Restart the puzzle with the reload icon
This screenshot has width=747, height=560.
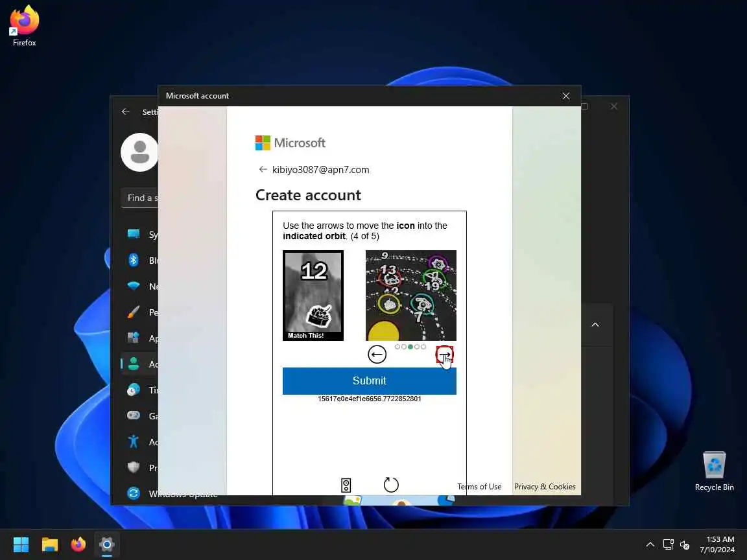[x=391, y=485]
